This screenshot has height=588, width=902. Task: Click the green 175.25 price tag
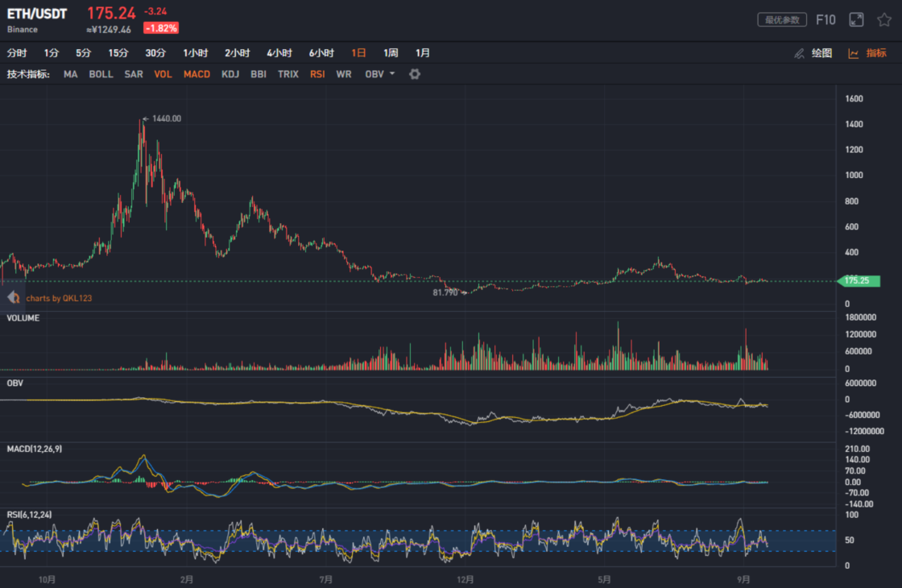tap(859, 281)
